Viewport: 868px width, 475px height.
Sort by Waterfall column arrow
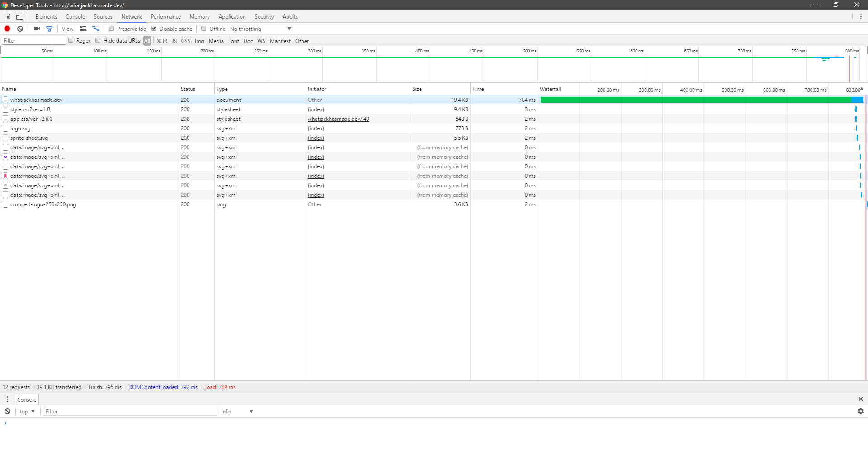tap(862, 89)
